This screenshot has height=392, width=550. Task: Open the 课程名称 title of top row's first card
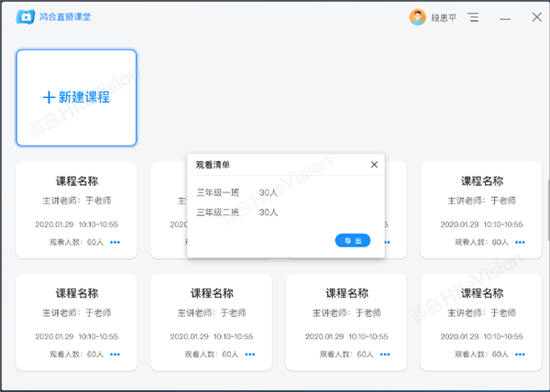point(77,181)
